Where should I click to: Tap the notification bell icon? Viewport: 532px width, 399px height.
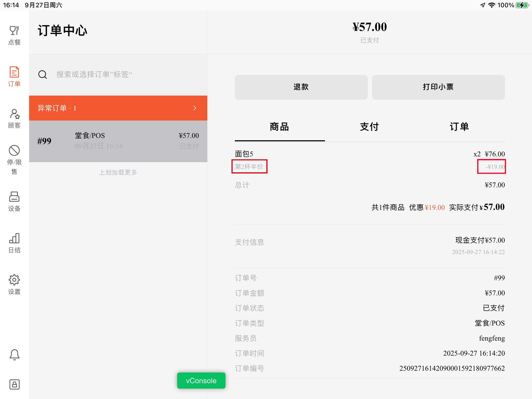coord(14,355)
